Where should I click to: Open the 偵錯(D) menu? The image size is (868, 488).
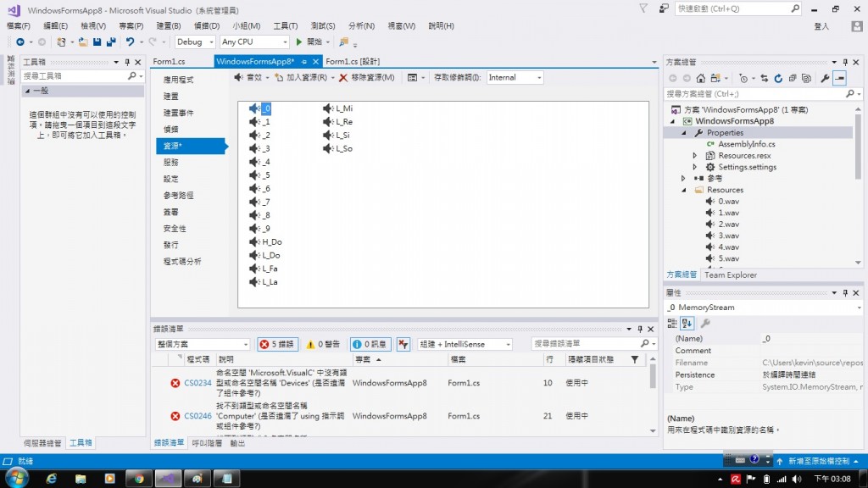(x=207, y=26)
